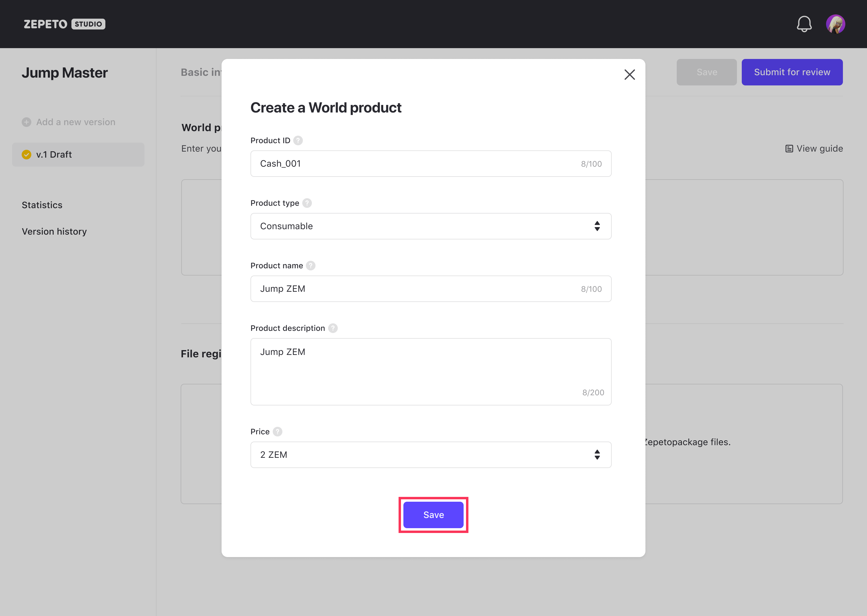This screenshot has width=867, height=616.
Task: Open Version history in the sidebar
Action: (x=54, y=232)
